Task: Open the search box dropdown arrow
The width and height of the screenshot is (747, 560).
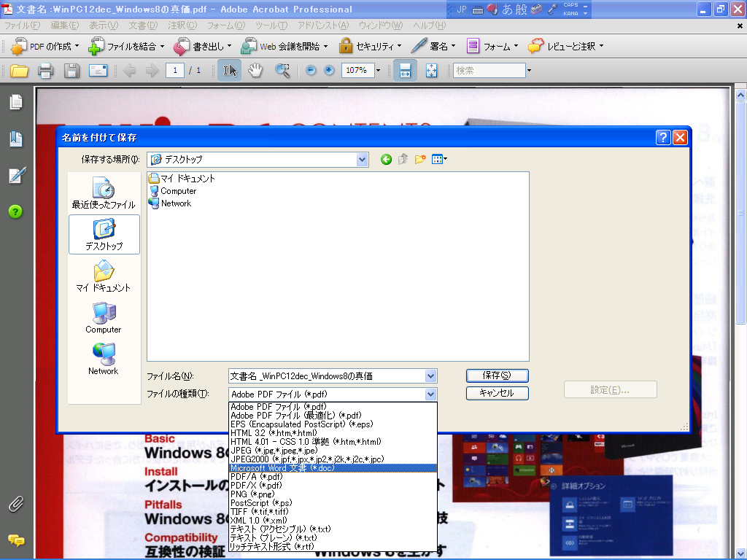Action: point(529,71)
